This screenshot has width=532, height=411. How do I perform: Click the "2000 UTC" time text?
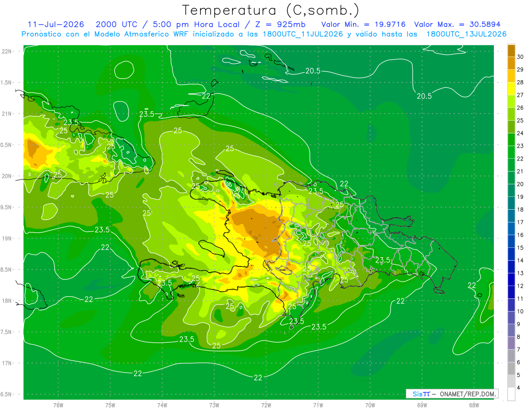pos(116,24)
